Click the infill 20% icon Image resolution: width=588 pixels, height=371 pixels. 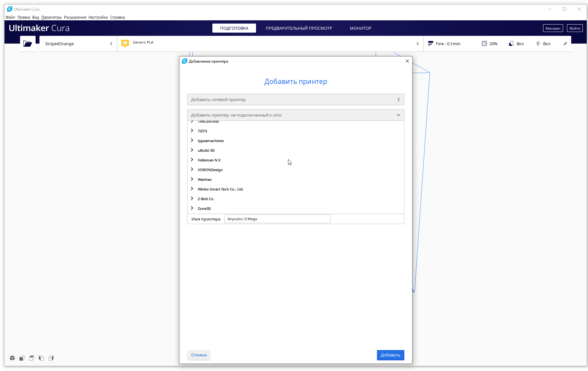(x=484, y=44)
